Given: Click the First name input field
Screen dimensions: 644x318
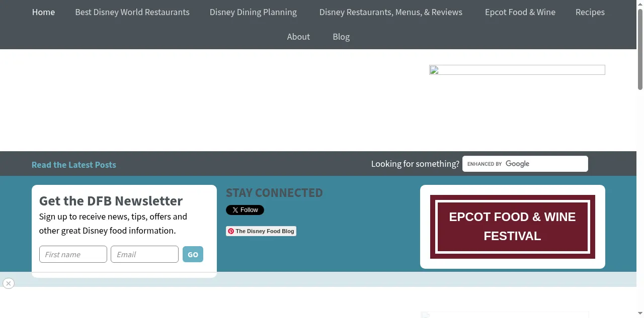Looking at the screenshot, I should 73,254.
